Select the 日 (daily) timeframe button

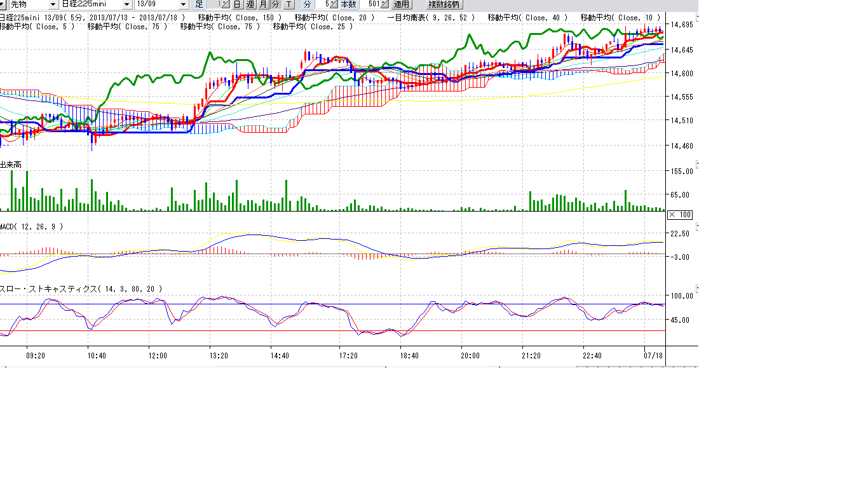(x=237, y=4)
